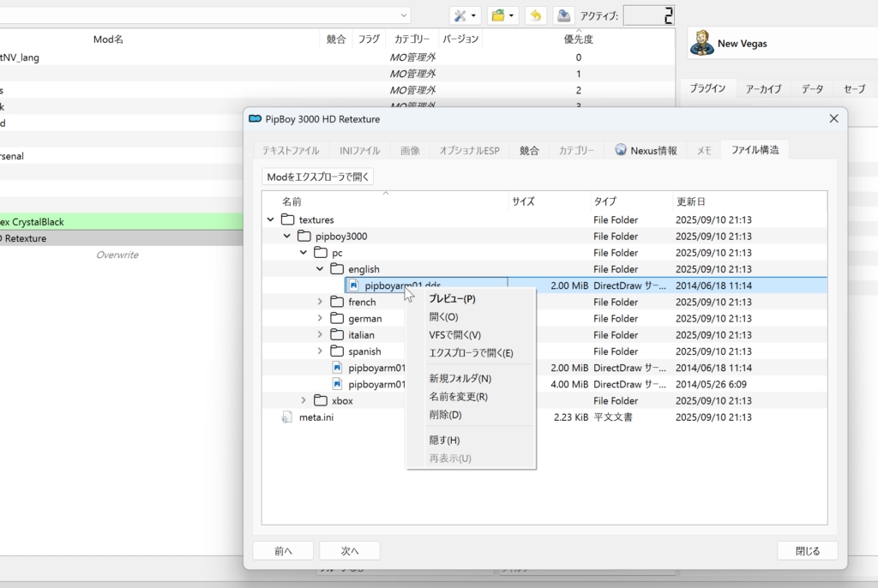Image resolution: width=878 pixels, height=588 pixels.
Task: Expand the italian folder chevron
Action: click(x=321, y=335)
